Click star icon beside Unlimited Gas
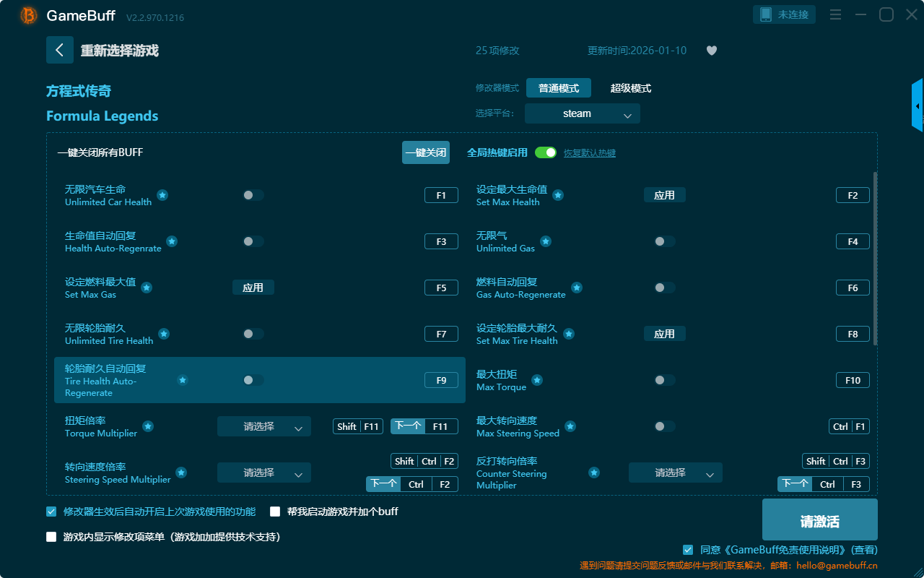 pos(546,241)
